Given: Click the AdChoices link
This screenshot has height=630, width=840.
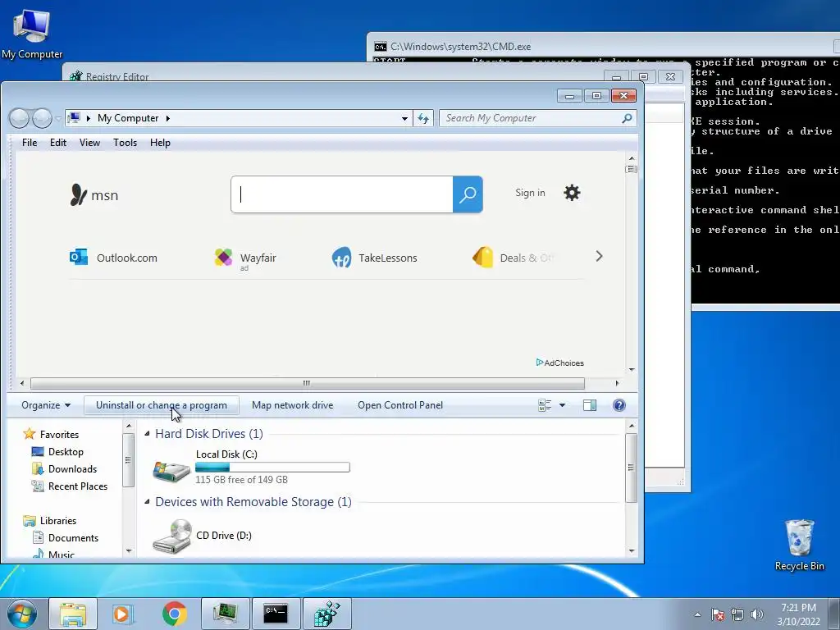Looking at the screenshot, I should [x=559, y=363].
